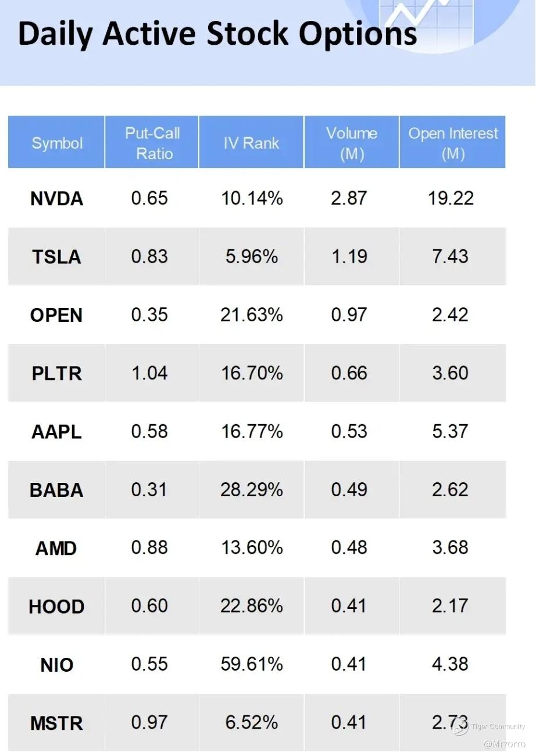The height and width of the screenshot is (756, 536).
Task: Click the BABA ticker symbol
Action: (56, 490)
